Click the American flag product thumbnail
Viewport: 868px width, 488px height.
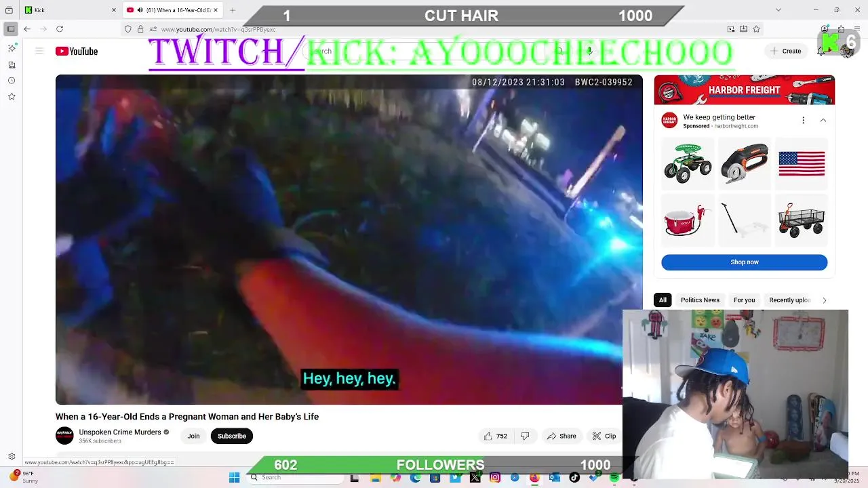click(x=802, y=163)
